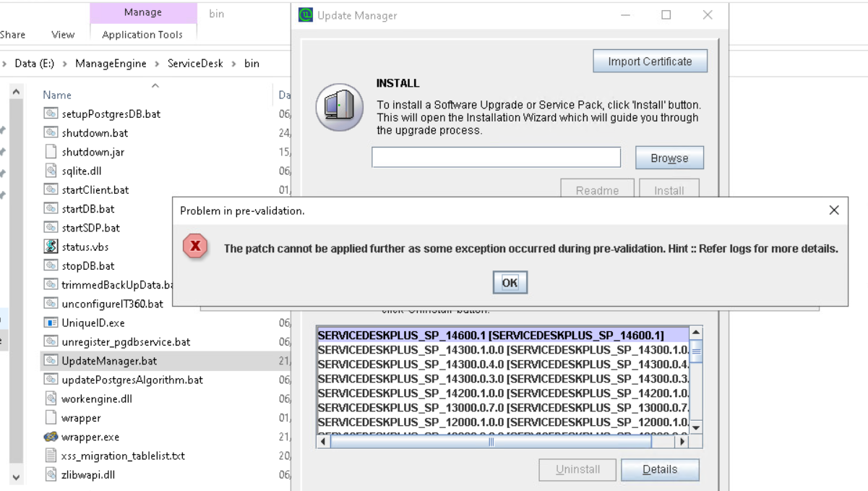This screenshot has height=491, width=868.
Task: Open the Application Tools tab
Action: coord(142,34)
